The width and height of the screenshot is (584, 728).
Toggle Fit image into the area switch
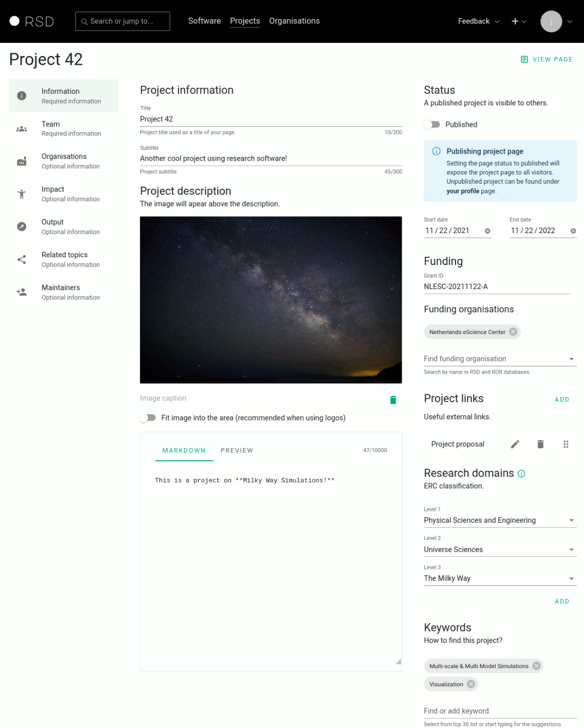pyautogui.click(x=148, y=418)
